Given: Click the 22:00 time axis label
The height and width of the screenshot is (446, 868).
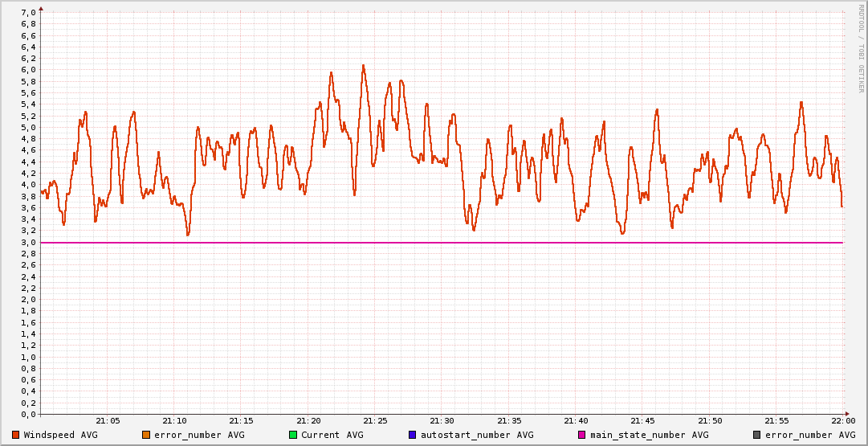Looking at the screenshot, I should [842, 421].
